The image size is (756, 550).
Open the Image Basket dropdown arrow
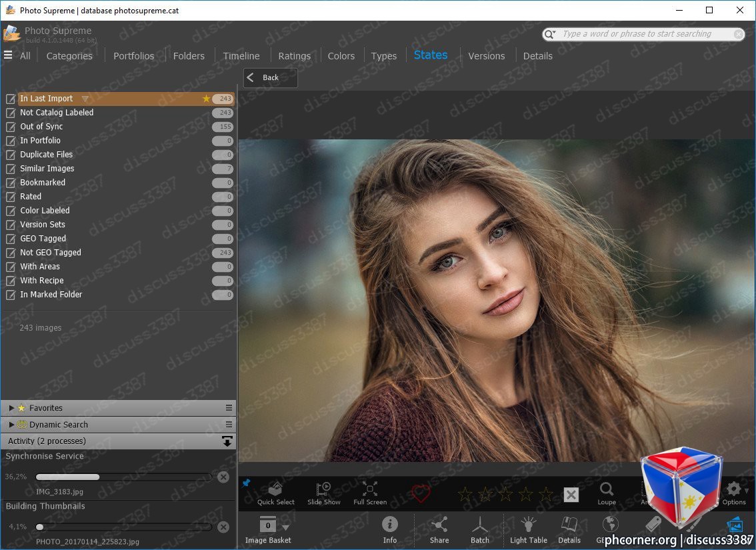(x=285, y=527)
